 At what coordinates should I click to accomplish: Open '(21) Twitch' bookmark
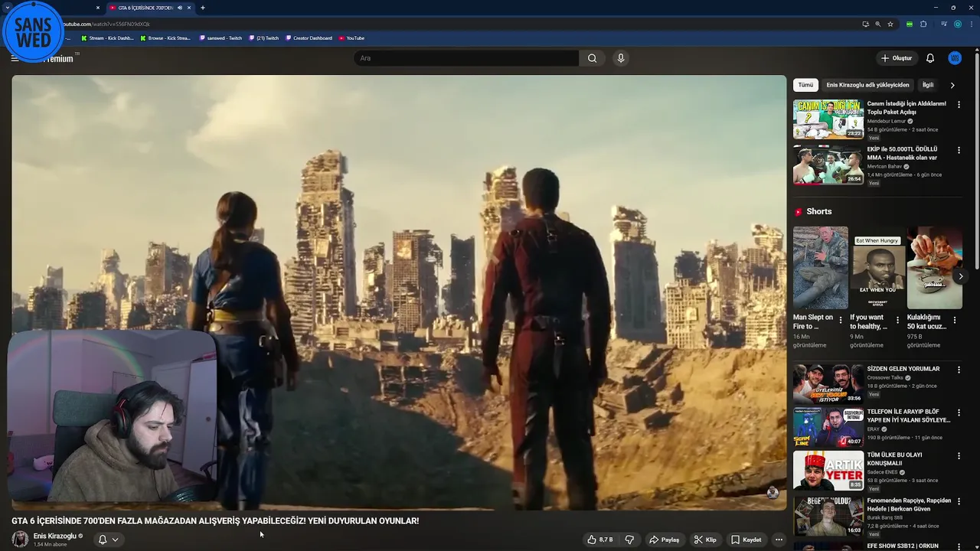(x=264, y=38)
